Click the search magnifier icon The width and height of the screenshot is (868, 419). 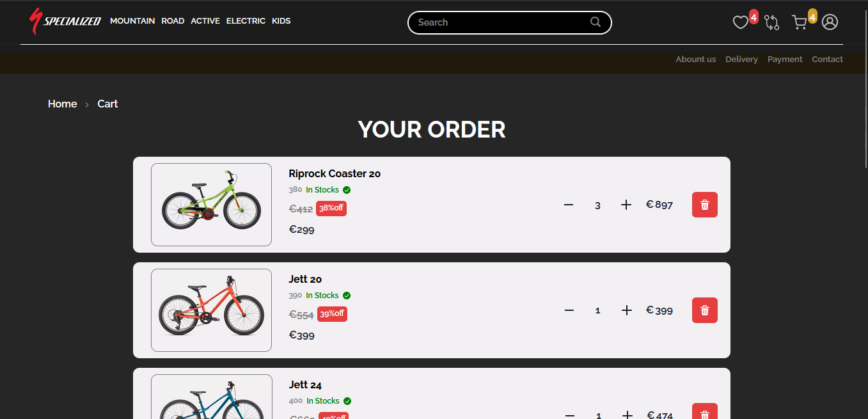(x=596, y=22)
